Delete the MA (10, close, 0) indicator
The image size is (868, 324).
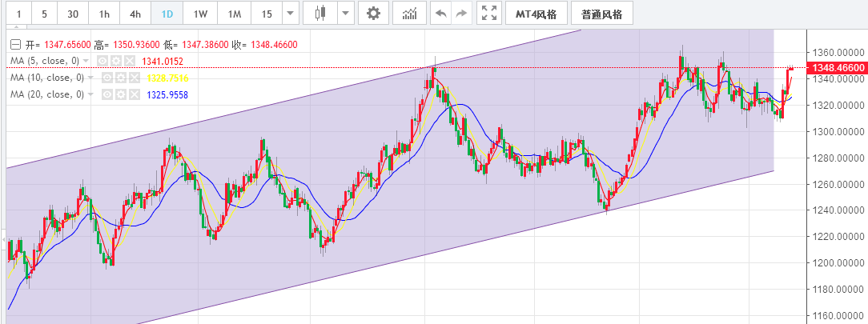[134, 78]
